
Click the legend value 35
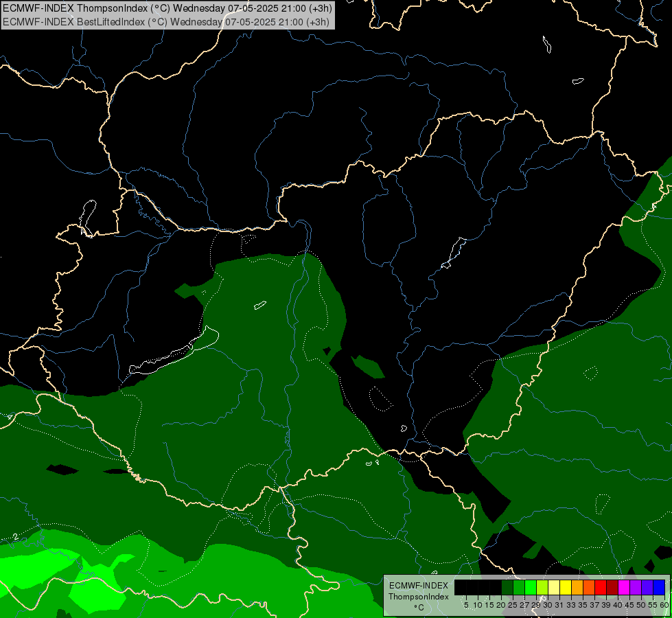(583, 605)
